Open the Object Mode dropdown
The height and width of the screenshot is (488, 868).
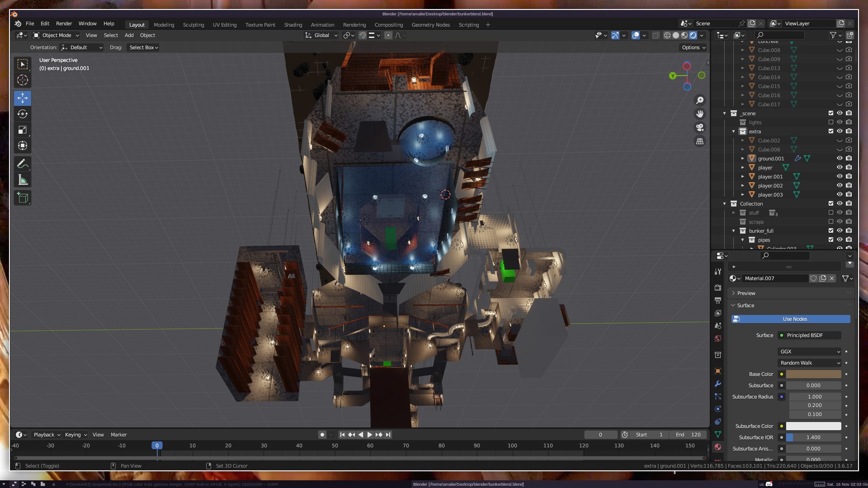[x=56, y=35]
